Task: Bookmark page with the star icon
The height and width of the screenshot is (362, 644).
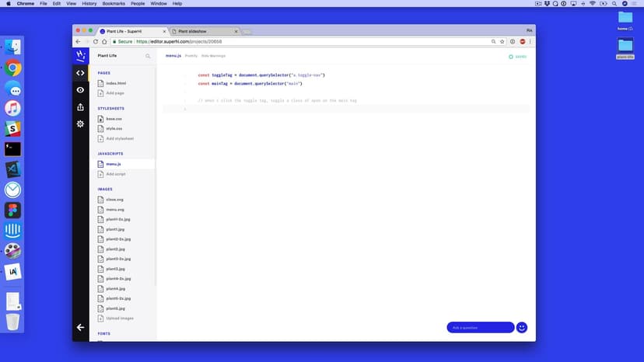Action: click(x=502, y=41)
